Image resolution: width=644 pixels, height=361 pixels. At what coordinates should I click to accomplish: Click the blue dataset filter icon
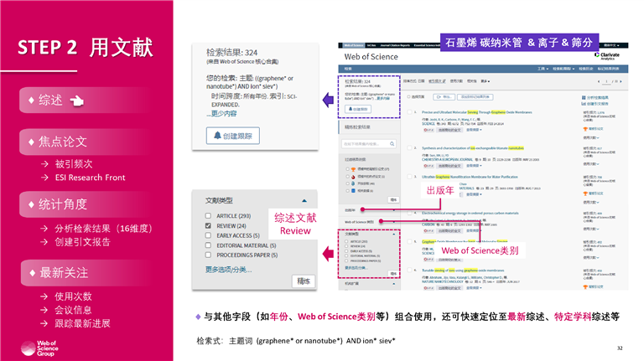[353, 191]
